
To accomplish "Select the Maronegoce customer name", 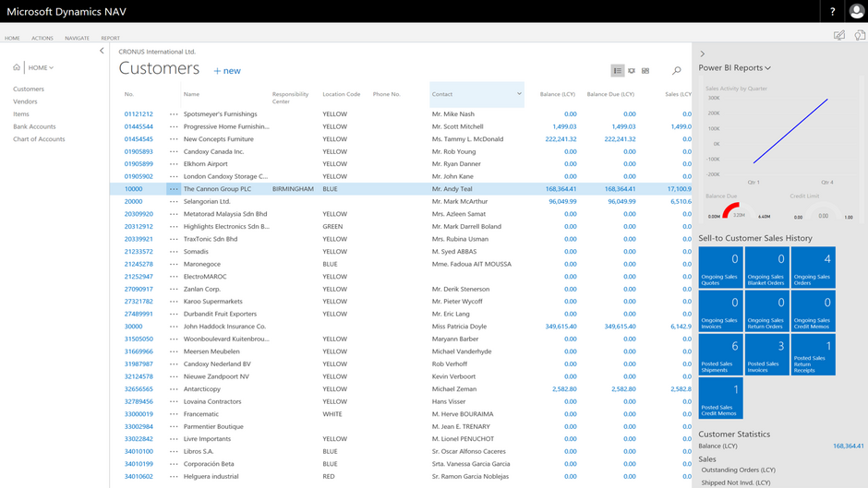I will pyautogui.click(x=202, y=265).
